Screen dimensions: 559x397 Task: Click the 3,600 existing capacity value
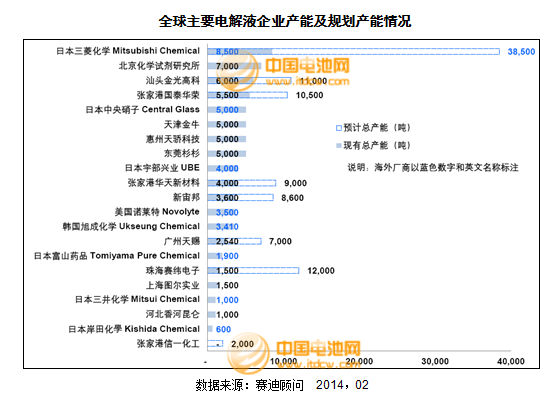[x=227, y=198]
